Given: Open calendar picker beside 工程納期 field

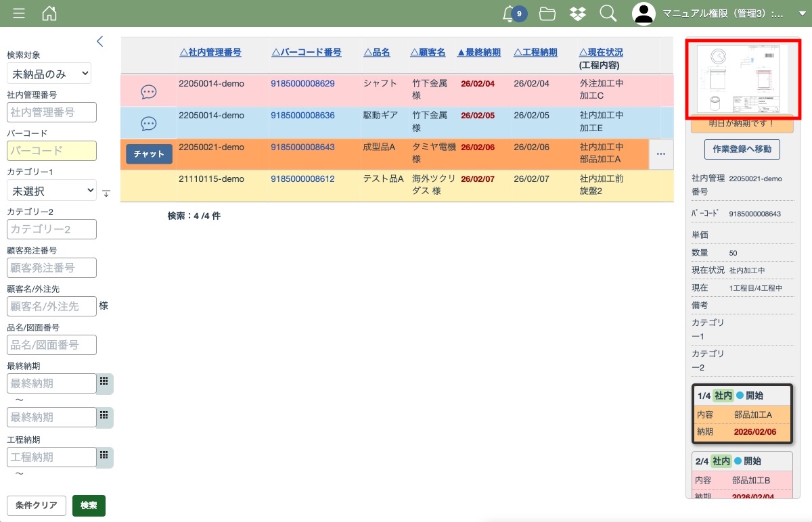Looking at the screenshot, I should click(x=104, y=456).
